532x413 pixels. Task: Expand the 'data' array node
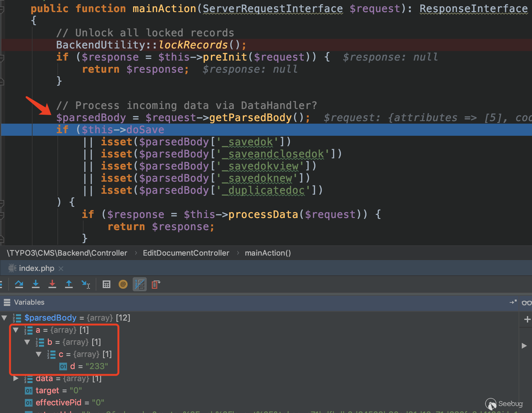tap(16, 379)
